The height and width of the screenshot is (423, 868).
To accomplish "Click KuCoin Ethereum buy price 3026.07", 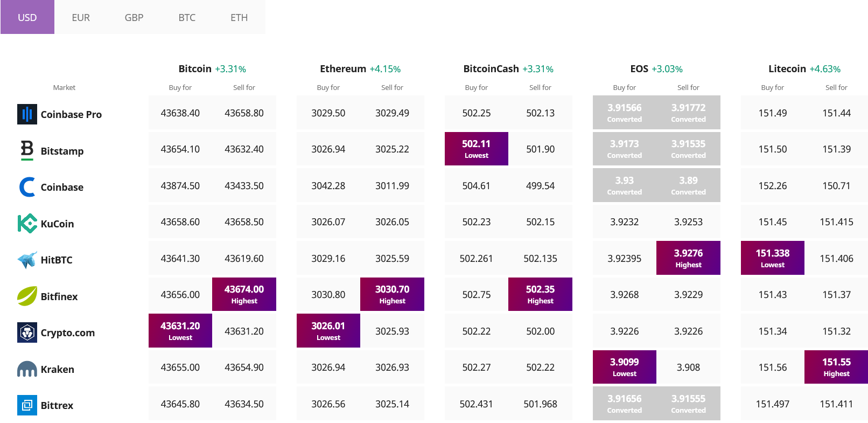I will tap(328, 222).
